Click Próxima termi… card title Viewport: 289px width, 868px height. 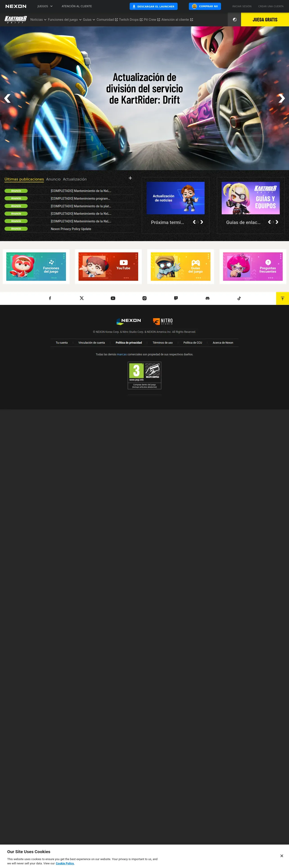(167, 222)
